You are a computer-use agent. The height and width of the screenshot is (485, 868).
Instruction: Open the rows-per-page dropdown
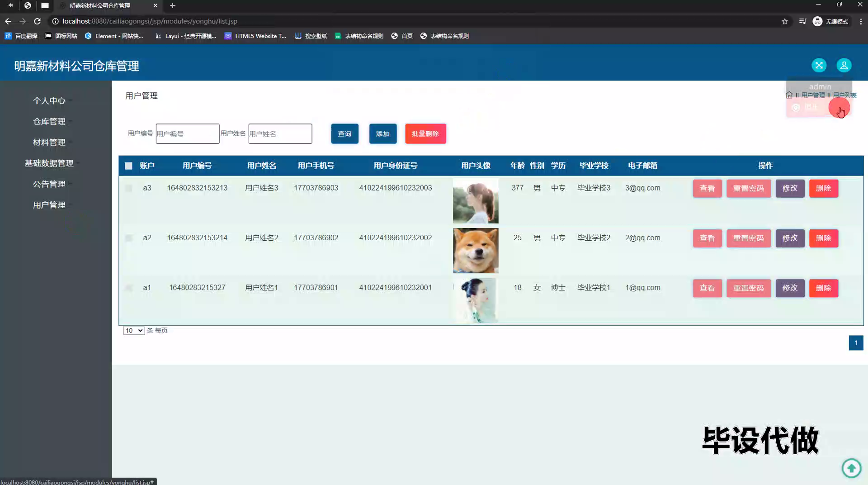coord(133,331)
